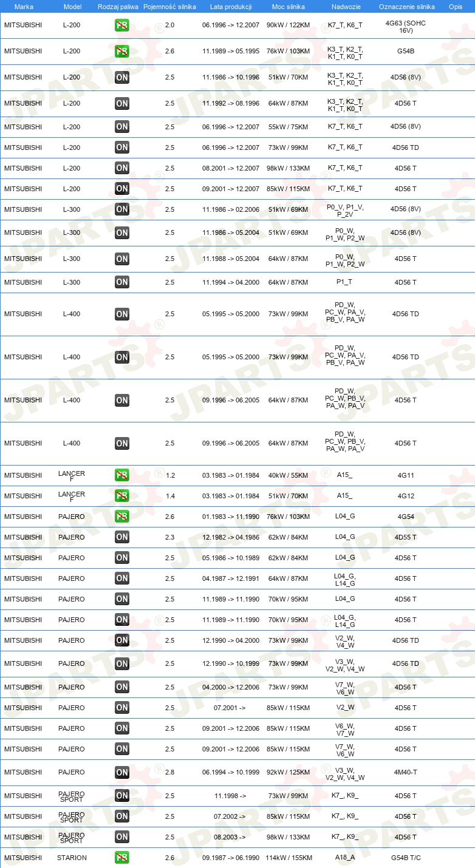This screenshot has height=868, width=475.
Task: Click the petrol icon in the Pajero 4G54 row
Action: click(x=122, y=517)
